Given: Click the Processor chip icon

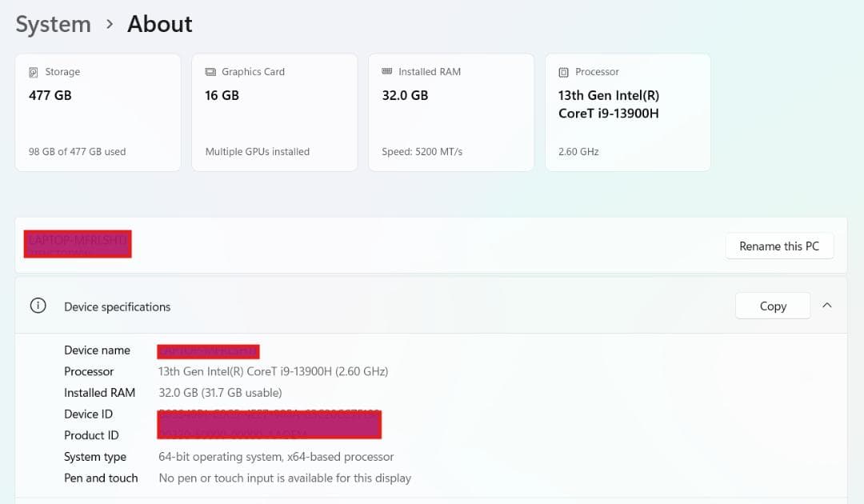Looking at the screenshot, I should 564,72.
